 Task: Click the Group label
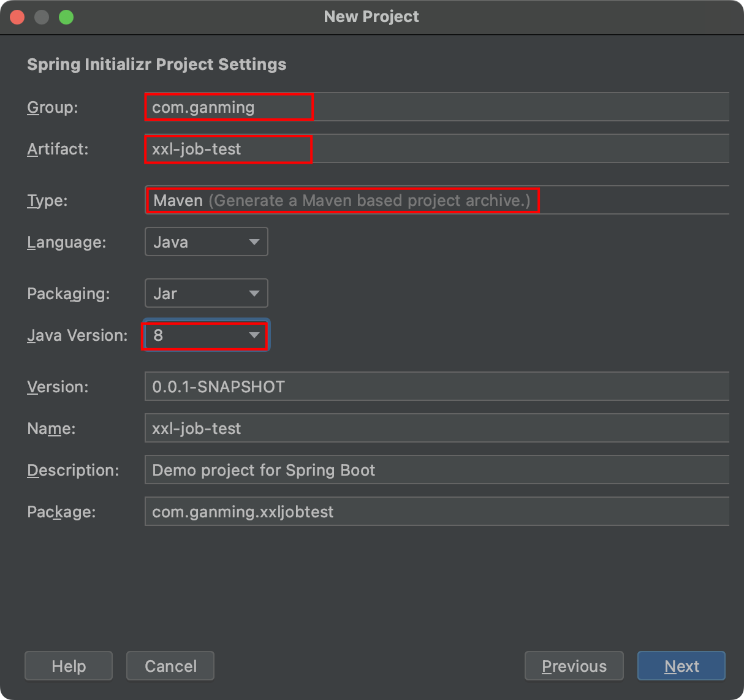pos(53,108)
